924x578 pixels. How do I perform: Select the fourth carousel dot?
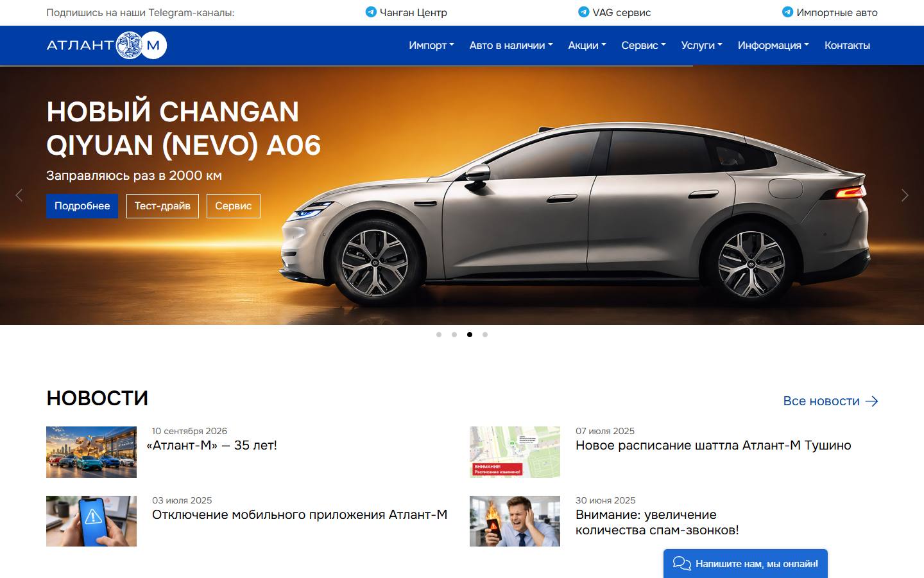tap(485, 335)
